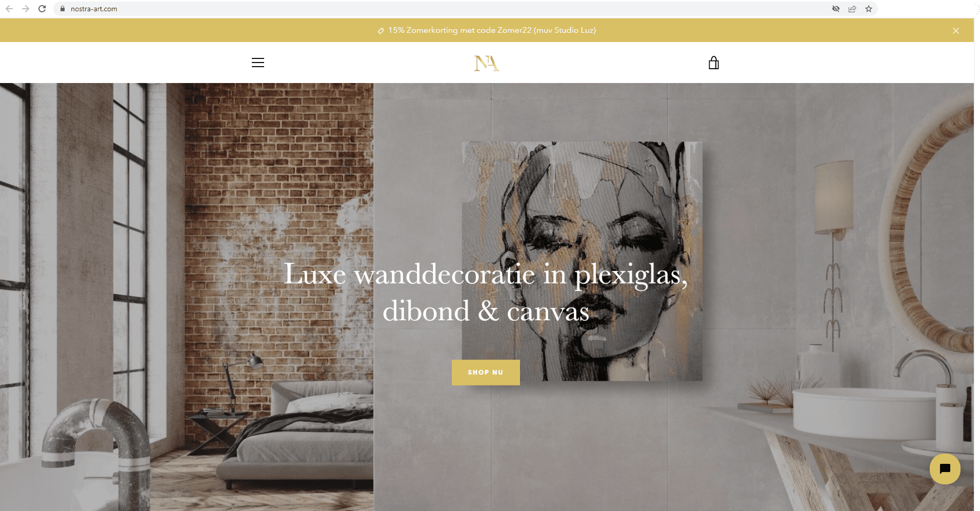
Task: Click the crossed-out eye icon in address bar
Action: (835, 9)
